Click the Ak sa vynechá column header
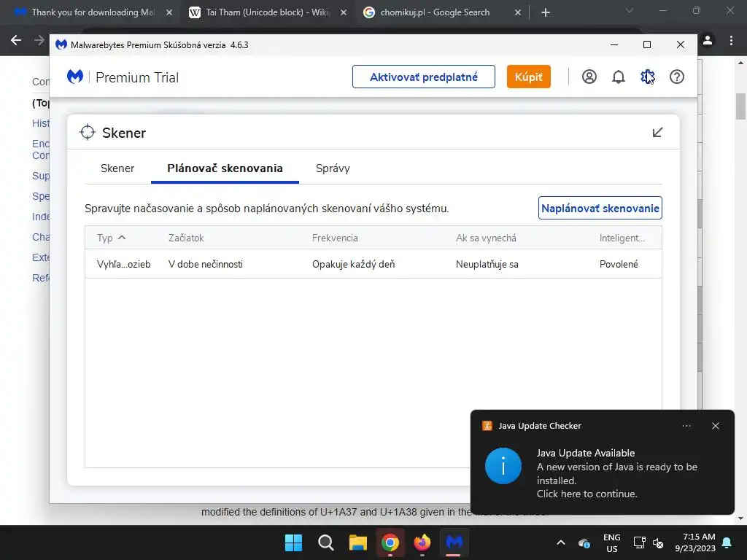The width and height of the screenshot is (747, 560). click(486, 238)
